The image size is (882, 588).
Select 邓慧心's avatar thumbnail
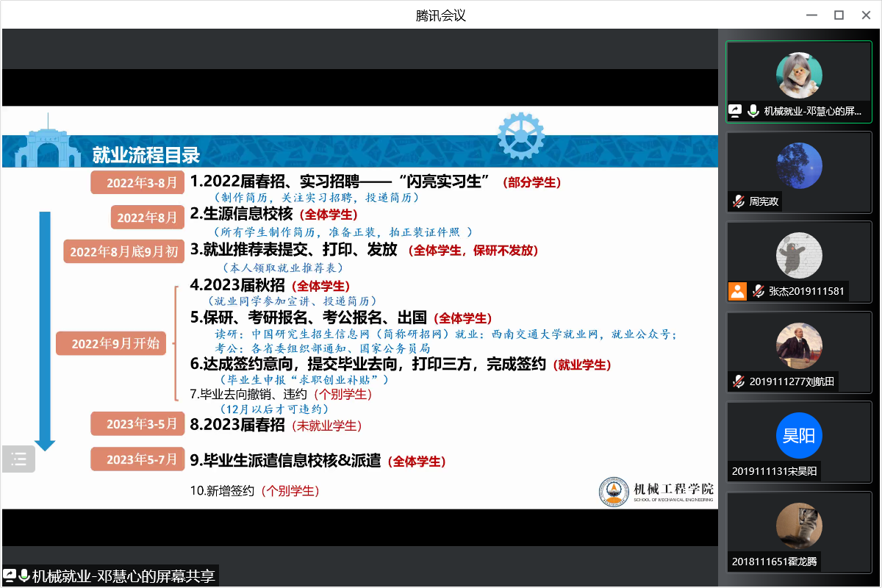[x=799, y=75]
